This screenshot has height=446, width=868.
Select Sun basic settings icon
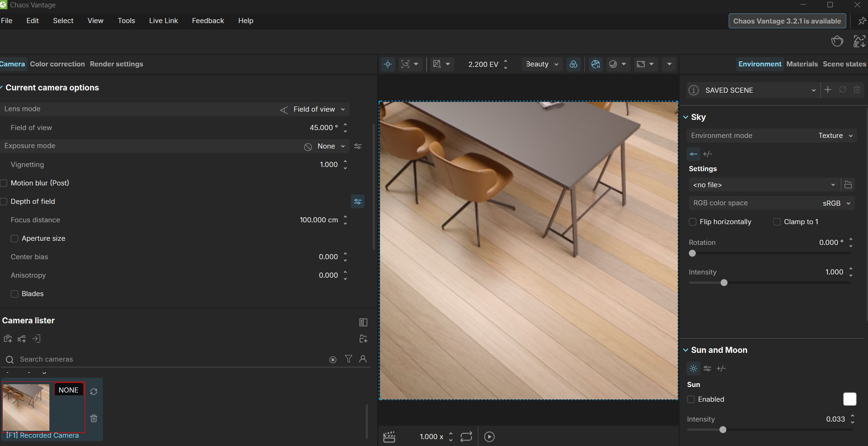[693, 369]
